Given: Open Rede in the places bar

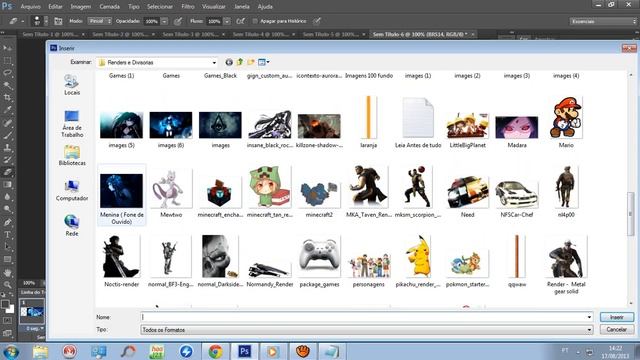Looking at the screenshot, I should (x=72, y=226).
